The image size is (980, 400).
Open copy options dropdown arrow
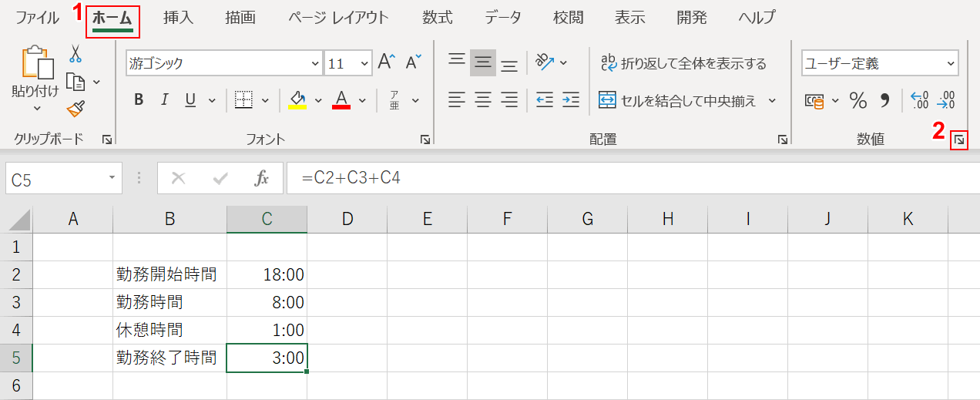96,82
